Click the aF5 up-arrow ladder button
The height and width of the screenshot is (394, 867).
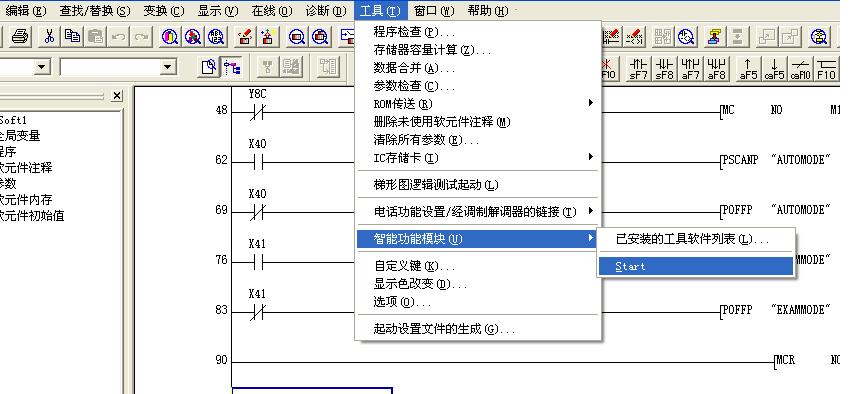pyautogui.click(x=748, y=69)
